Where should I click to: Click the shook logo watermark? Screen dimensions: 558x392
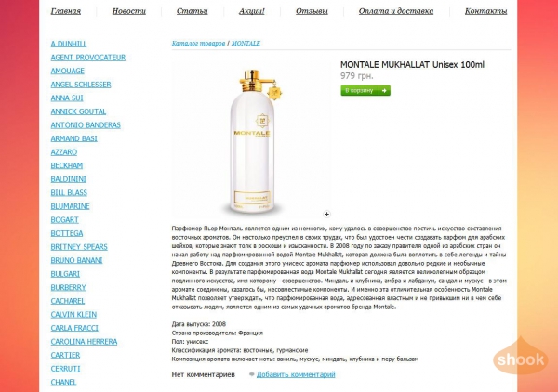point(520,358)
